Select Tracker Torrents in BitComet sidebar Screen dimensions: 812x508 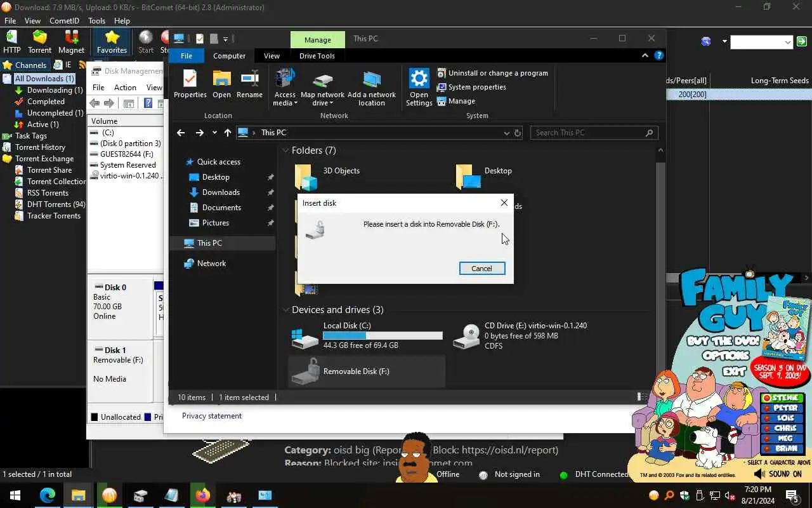[48, 216]
